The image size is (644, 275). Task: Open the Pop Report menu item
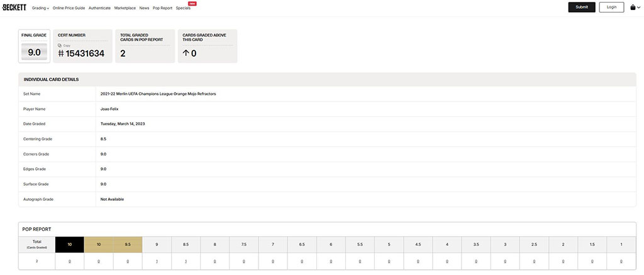coord(162,8)
